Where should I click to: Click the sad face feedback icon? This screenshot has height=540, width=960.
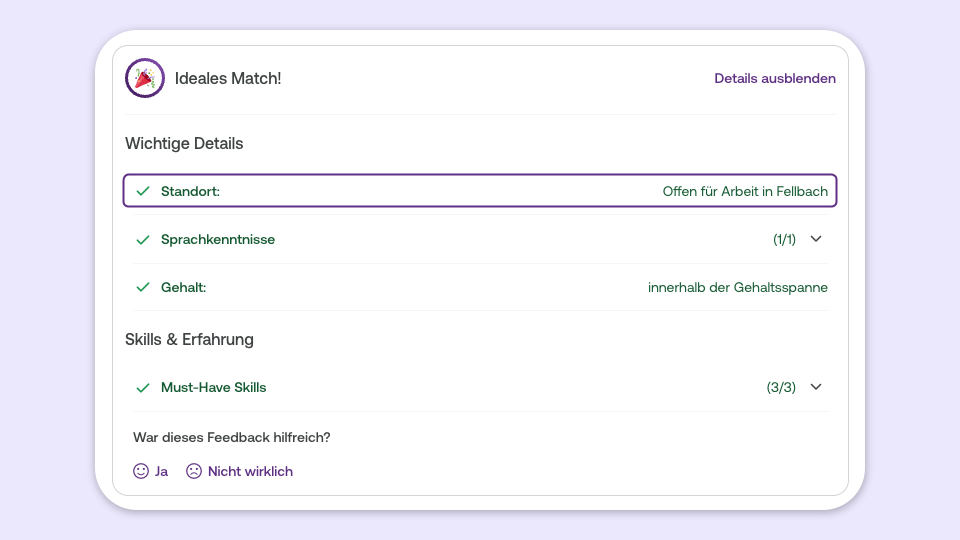tap(194, 471)
